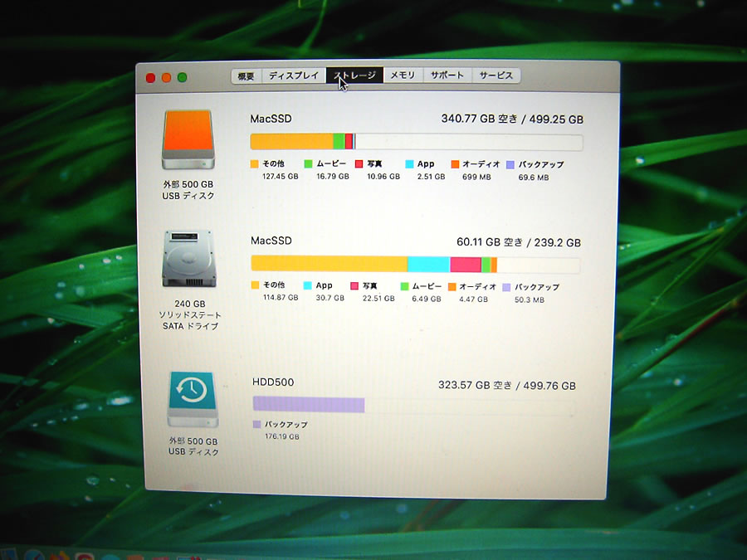Click HDD500 バックアップ swatch with 176.19 GB

click(256, 424)
